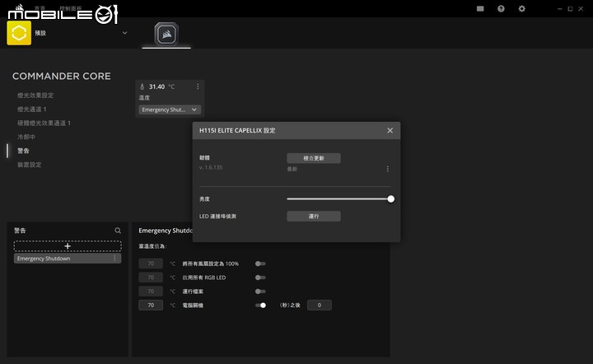The height and width of the screenshot is (364, 593).
Task: Click the 檢查更新 firmware button
Action: (x=314, y=158)
